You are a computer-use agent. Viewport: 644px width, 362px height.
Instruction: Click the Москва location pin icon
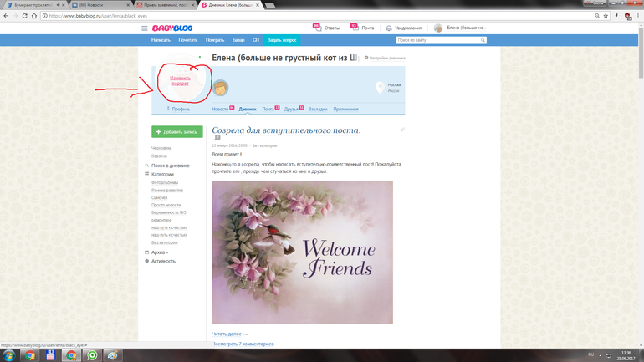[381, 88]
